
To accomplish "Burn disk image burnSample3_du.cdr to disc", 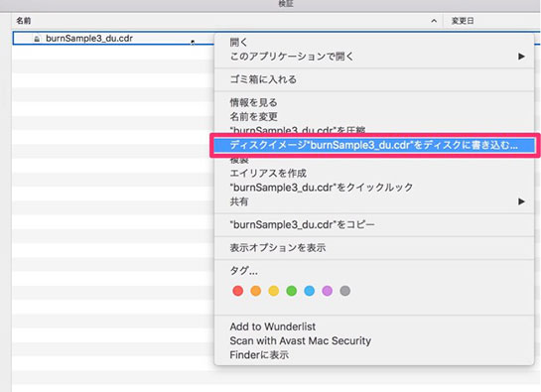I will (x=374, y=145).
